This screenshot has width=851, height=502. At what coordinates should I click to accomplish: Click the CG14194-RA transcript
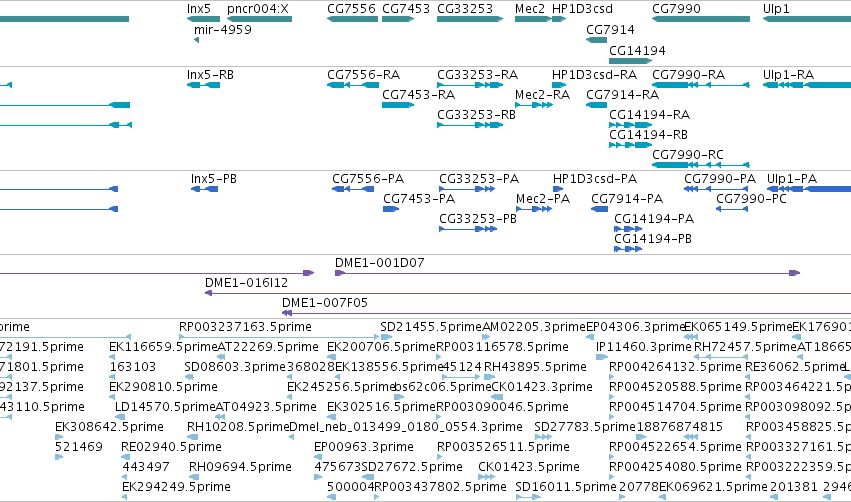630,125
